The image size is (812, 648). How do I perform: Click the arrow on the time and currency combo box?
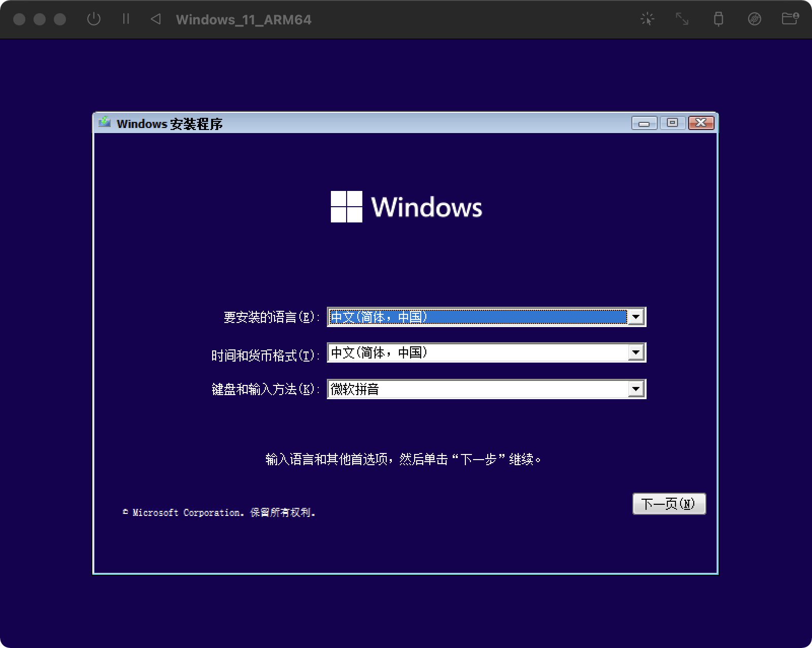click(x=635, y=352)
